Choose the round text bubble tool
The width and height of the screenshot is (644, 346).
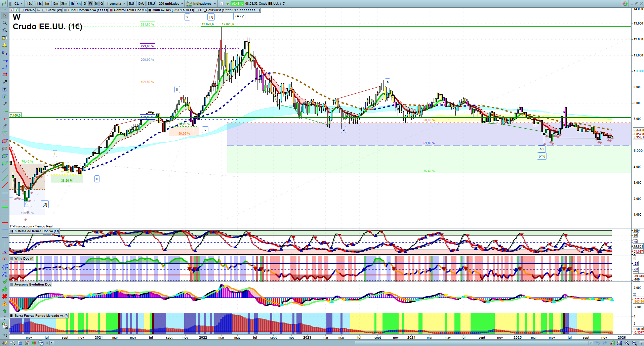coord(5,97)
